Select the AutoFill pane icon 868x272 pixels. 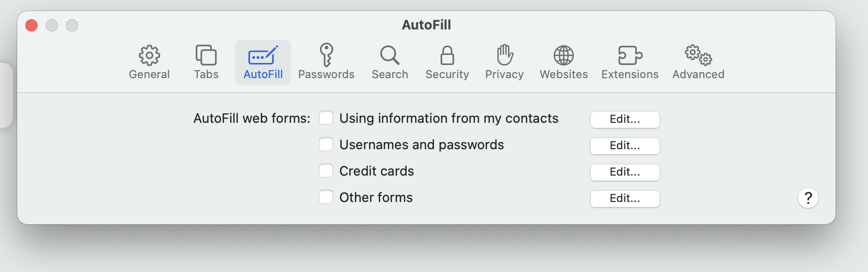pyautogui.click(x=263, y=55)
